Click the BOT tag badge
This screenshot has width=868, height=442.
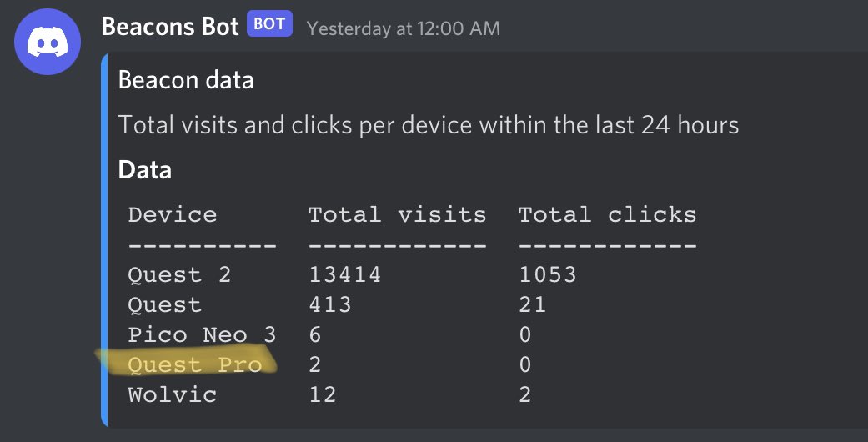point(269,24)
